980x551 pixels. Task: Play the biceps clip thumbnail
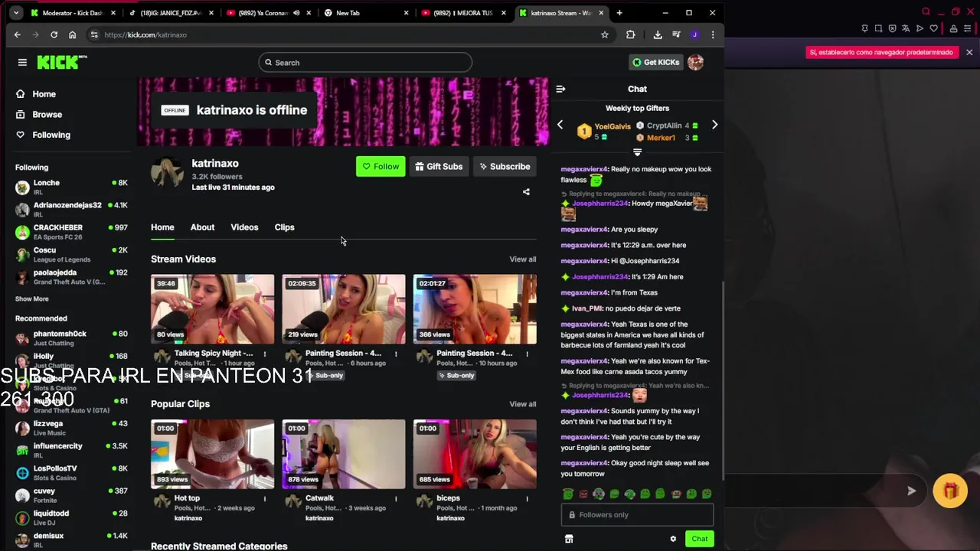pyautogui.click(x=475, y=454)
